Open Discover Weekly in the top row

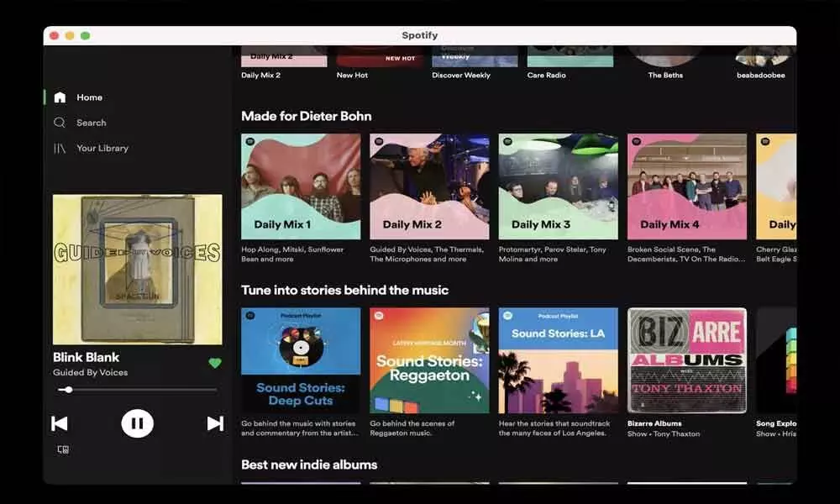[x=475, y=63]
